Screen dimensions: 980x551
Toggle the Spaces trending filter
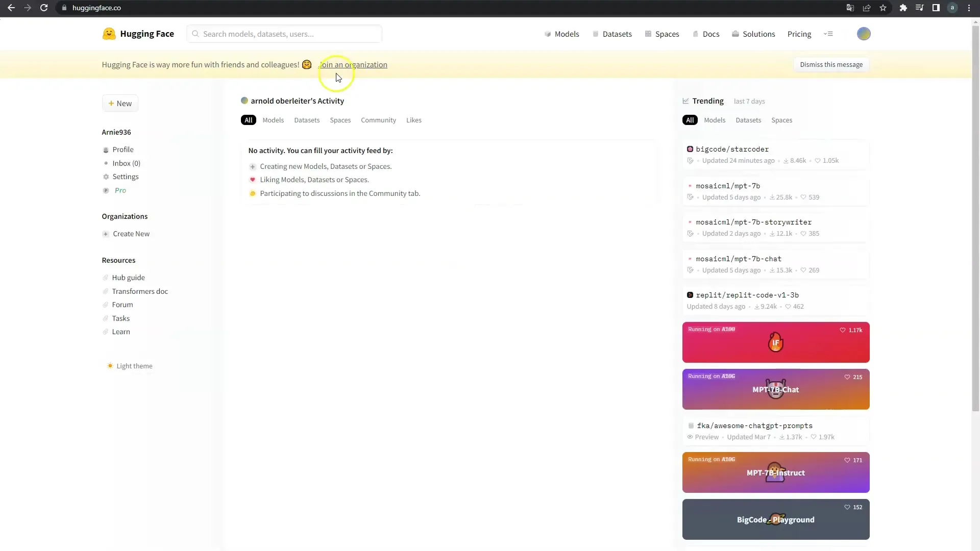click(781, 120)
